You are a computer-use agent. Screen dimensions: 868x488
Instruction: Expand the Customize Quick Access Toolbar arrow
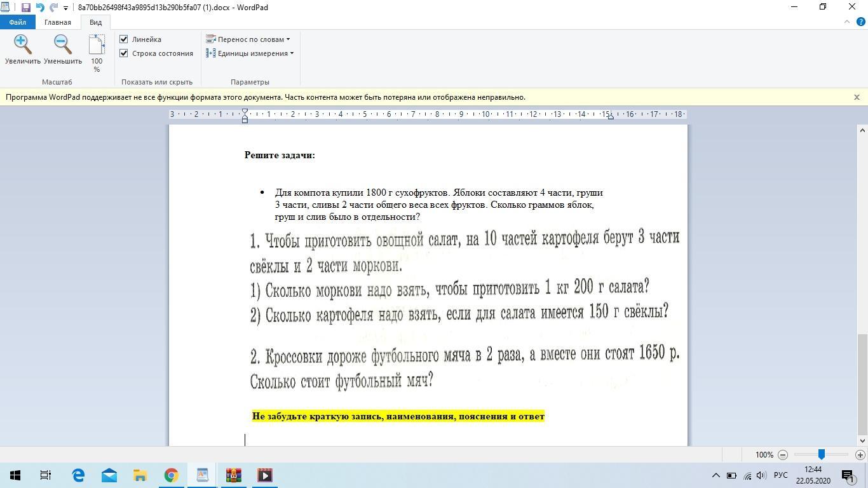tap(65, 8)
